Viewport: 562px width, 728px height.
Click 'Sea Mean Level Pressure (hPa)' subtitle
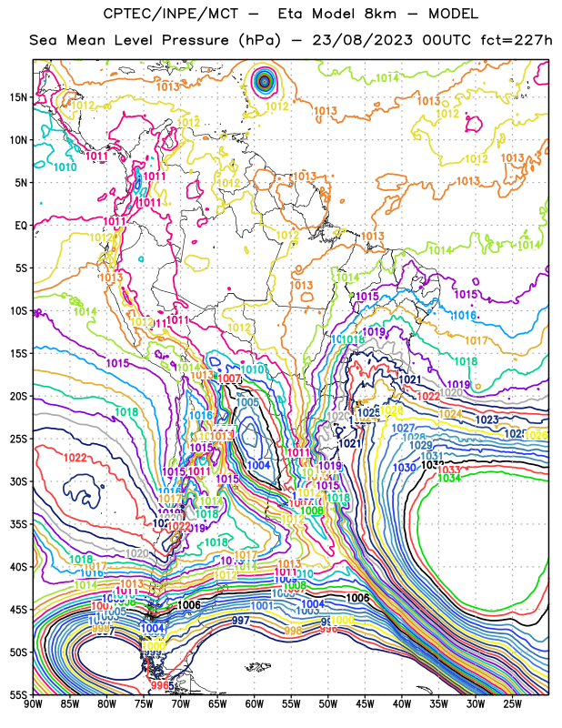click(156, 40)
